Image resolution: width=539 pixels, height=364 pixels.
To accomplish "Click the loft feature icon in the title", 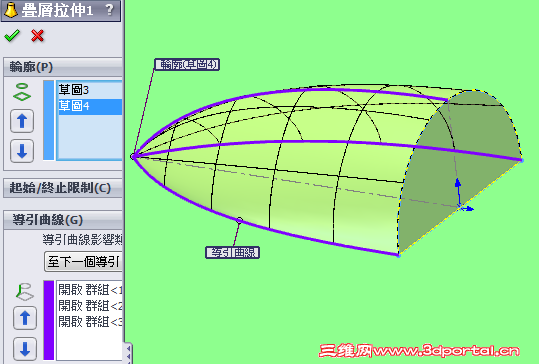I will [10, 10].
